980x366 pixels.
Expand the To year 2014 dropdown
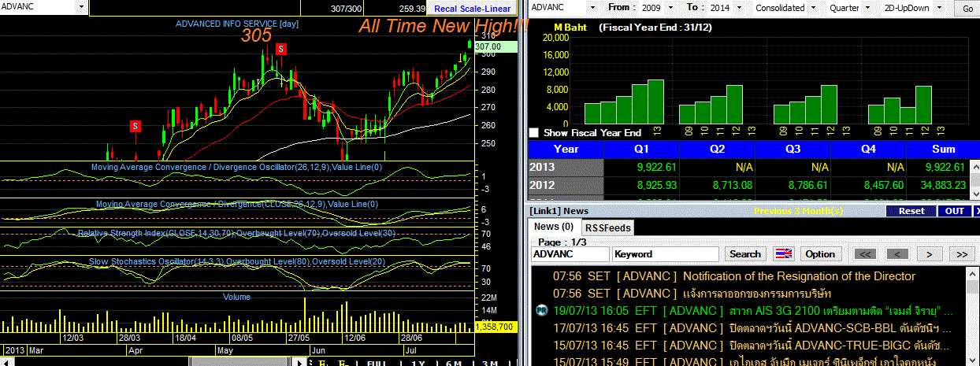(x=738, y=8)
